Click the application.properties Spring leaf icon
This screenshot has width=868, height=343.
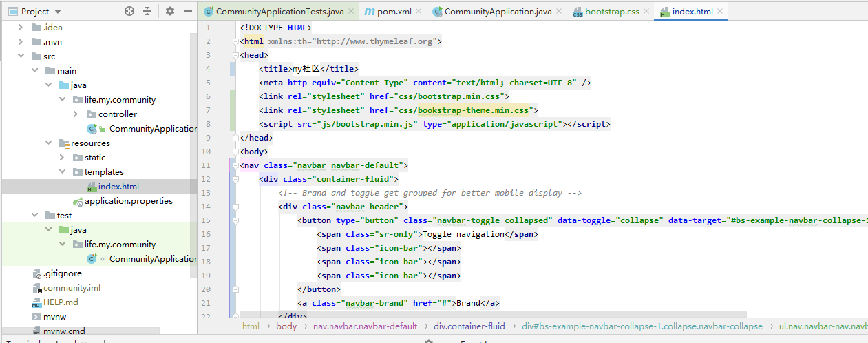(x=78, y=201)
